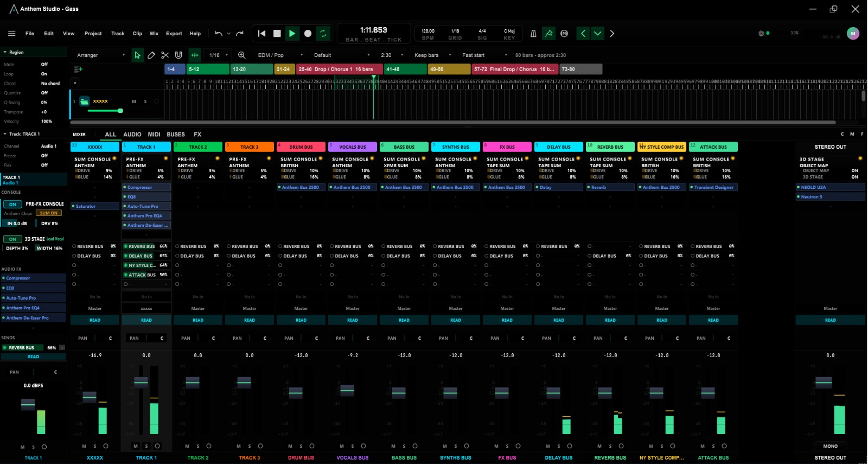This screenshot has height=464, width=868.
Task: Click the NEOLD U2A insert on STEREO OUT
Action: (831, 187)
